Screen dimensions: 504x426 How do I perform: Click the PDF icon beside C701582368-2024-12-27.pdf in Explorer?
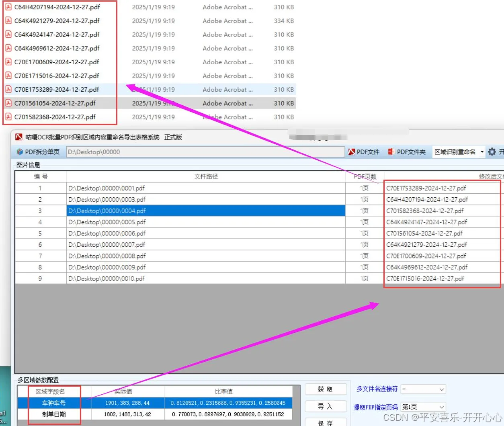click(8, 117)
